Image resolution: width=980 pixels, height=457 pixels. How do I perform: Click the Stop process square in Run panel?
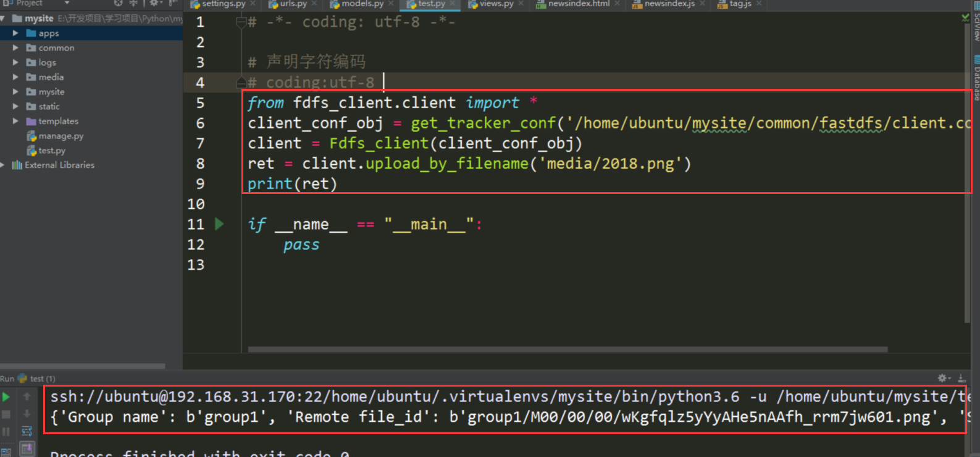pos(6,414)
